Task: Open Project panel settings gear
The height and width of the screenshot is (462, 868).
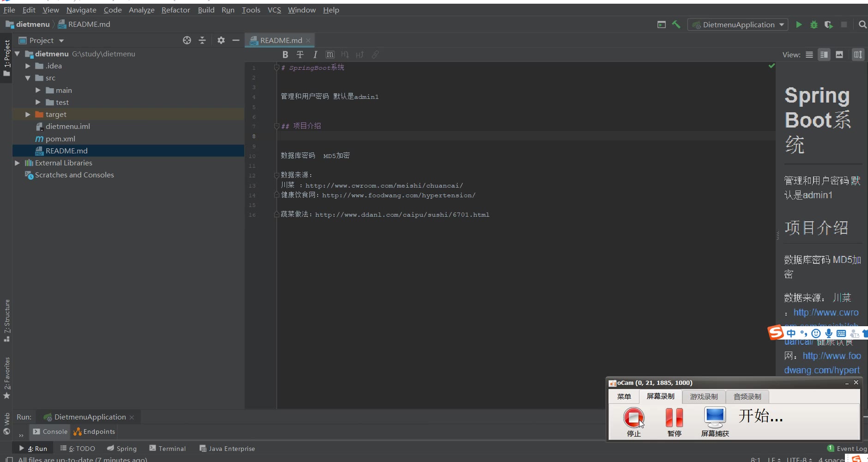Action: coord(221,40)
